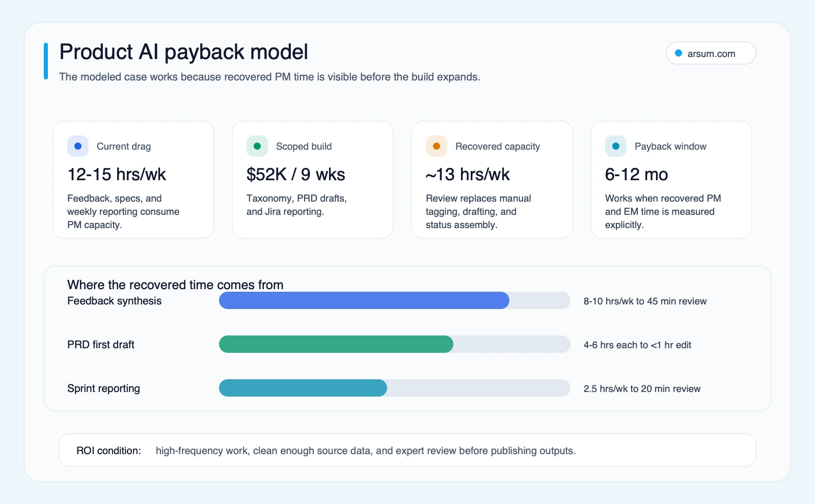815x504 pixels.
Task: Click the arsum.com badge
Action: pos(711,53)
